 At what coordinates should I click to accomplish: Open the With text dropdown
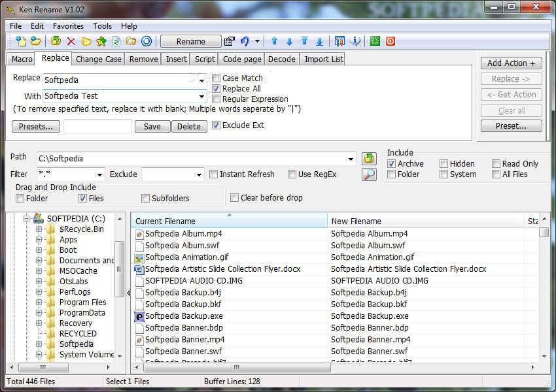click(201, 96)
